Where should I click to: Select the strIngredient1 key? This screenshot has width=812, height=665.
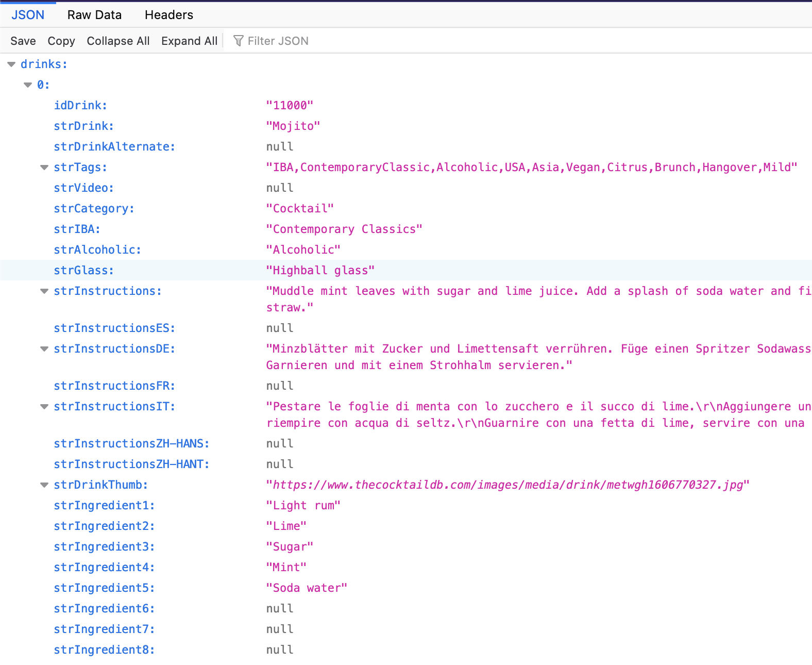coord(104,505)
